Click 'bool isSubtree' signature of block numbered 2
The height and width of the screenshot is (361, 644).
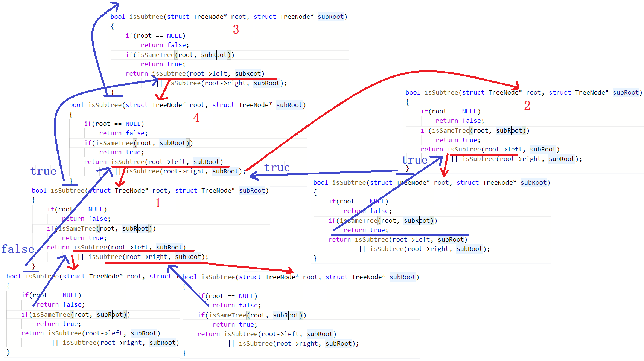(524, 92)
